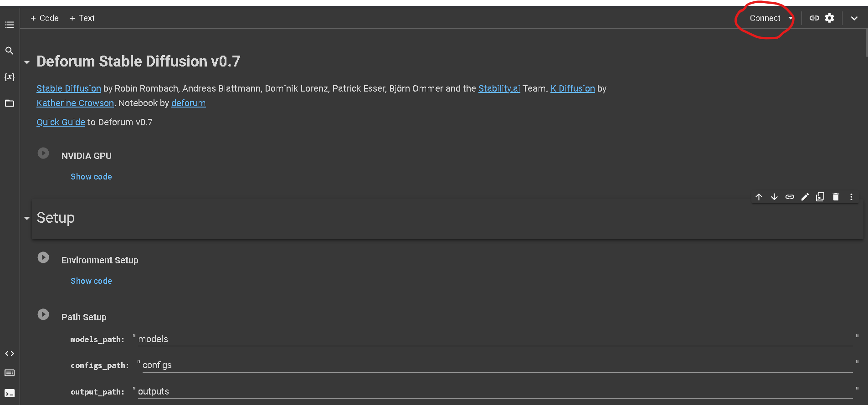Open the K Diffusion link
Screen dimensions: 868x405
(573, 88)
